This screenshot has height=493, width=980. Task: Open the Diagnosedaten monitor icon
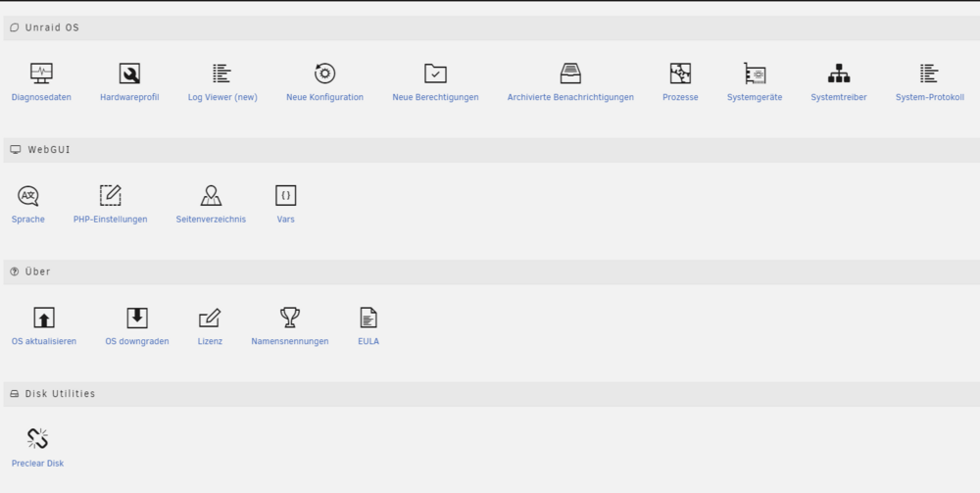click(x=41, y=74)
